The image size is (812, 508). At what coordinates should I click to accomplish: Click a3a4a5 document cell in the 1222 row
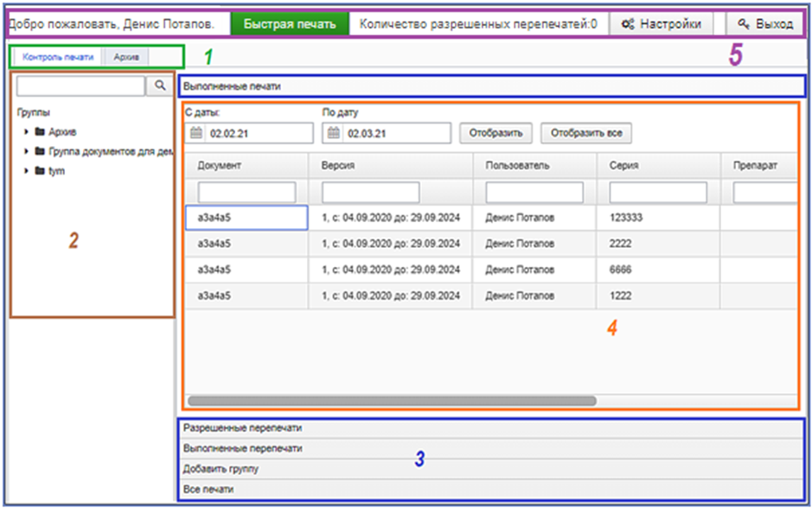tap(246, 296)
